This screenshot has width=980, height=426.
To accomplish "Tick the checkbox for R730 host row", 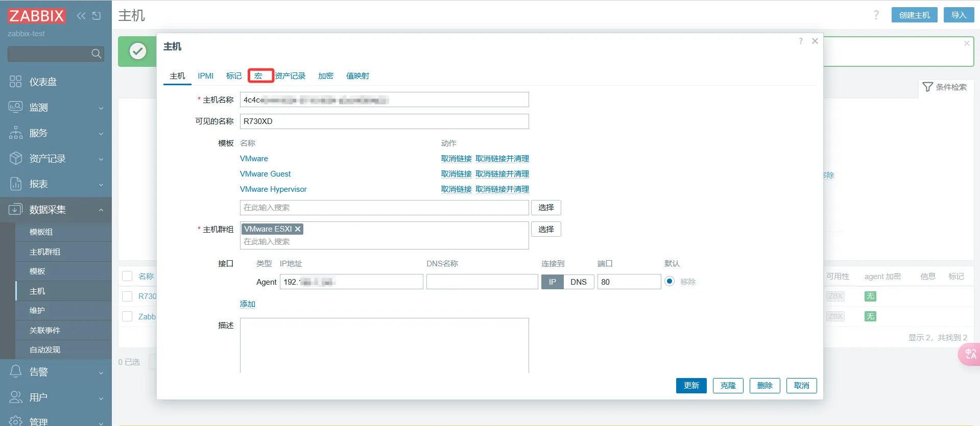I will [127, 296].
